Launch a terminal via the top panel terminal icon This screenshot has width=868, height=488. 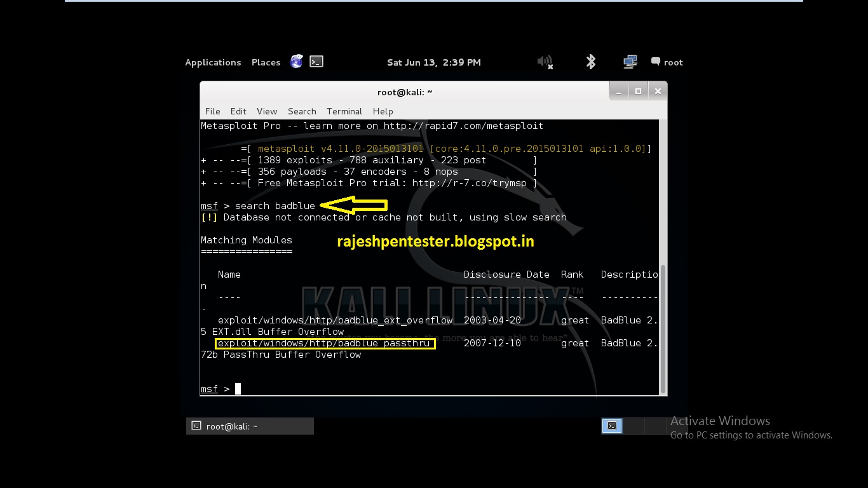click(x=316, y=61)
